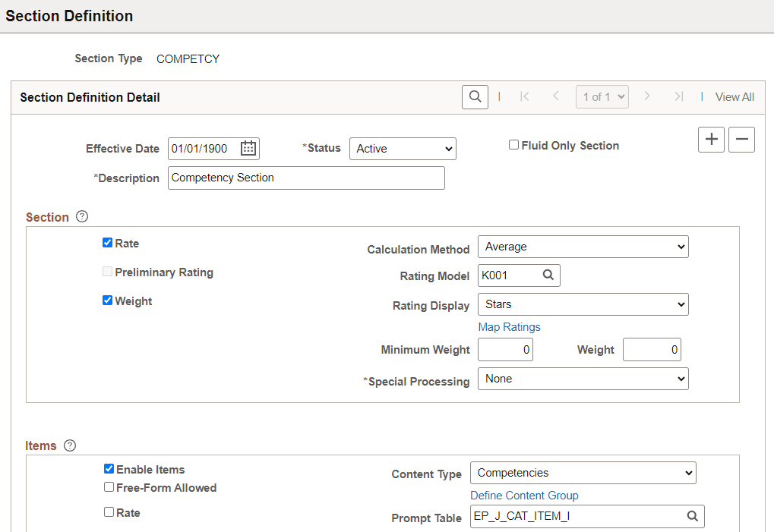Show help for the Items group
Viewport: 774px width, 532px height.
pyautogui.click(x=70, y=445)
